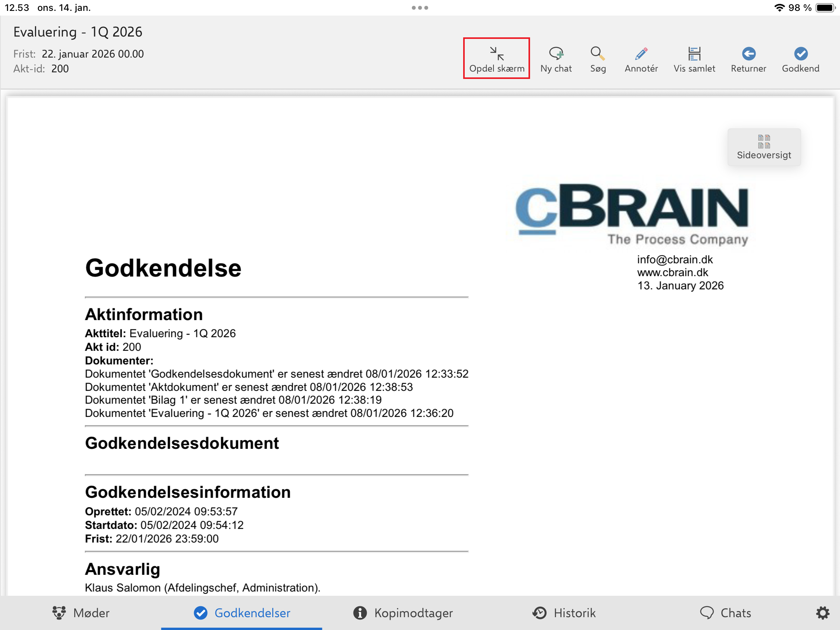840x630 pixels.
Task: Tap Vis samlet view icon
Action: tap(694, 59)
